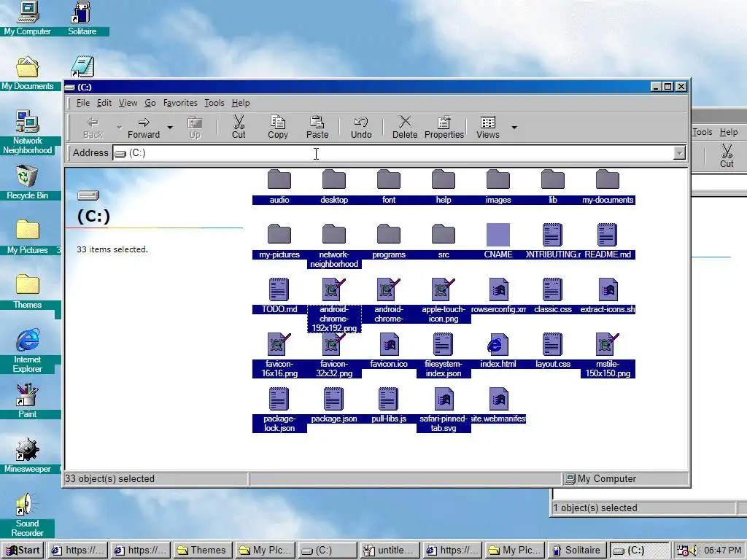This screenshot has height=560, width=747.
Task: Click the Recycle Bin desktop icon
Action: coord(27,182)
